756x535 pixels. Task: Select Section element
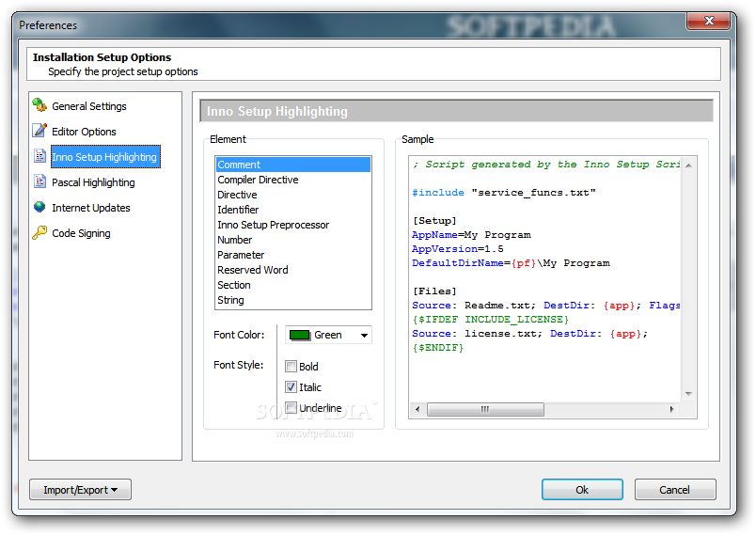[x=293, y=285]
